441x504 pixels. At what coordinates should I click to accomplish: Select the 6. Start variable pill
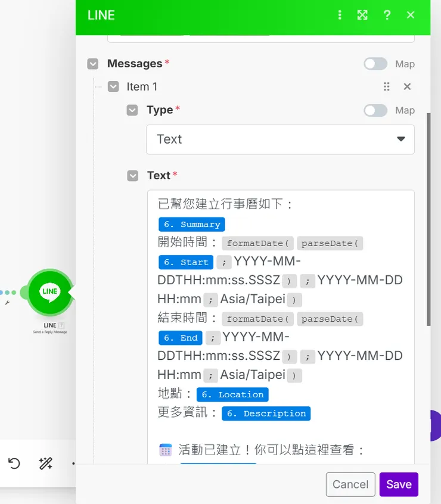186,262
